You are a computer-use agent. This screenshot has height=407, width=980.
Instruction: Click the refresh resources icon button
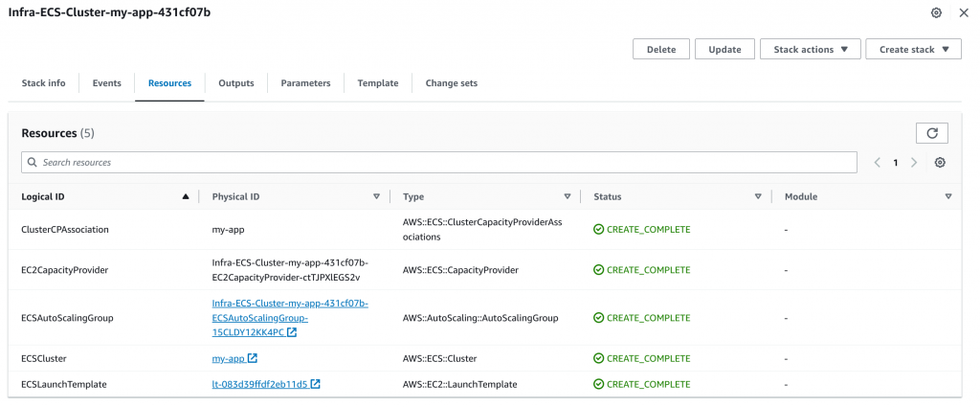(932, 133)
